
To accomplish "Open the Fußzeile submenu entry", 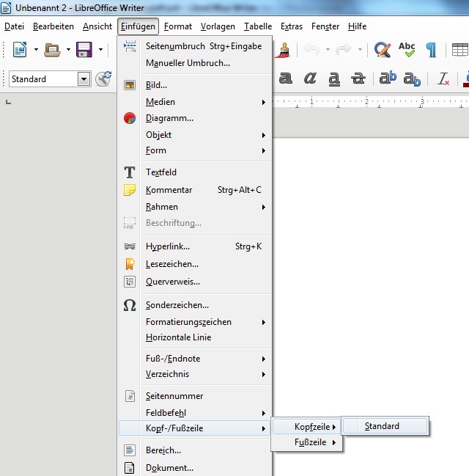I will (x=307, y=442).
